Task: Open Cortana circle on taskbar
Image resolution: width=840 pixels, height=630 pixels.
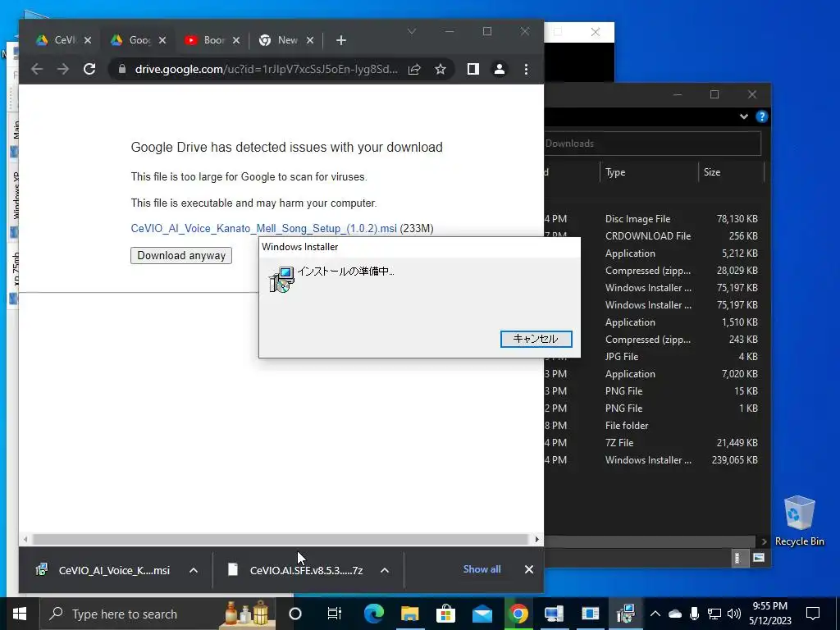Action: pos(295,614)
